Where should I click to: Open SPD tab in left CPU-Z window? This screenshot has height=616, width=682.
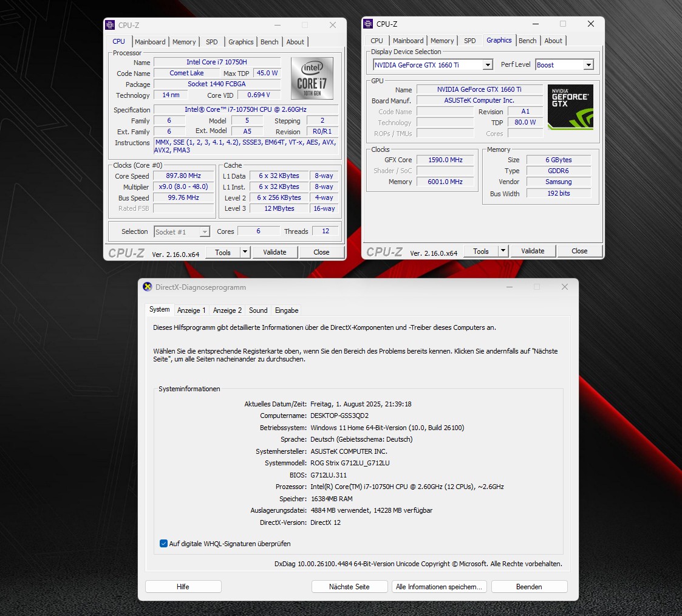pos(212,42)
